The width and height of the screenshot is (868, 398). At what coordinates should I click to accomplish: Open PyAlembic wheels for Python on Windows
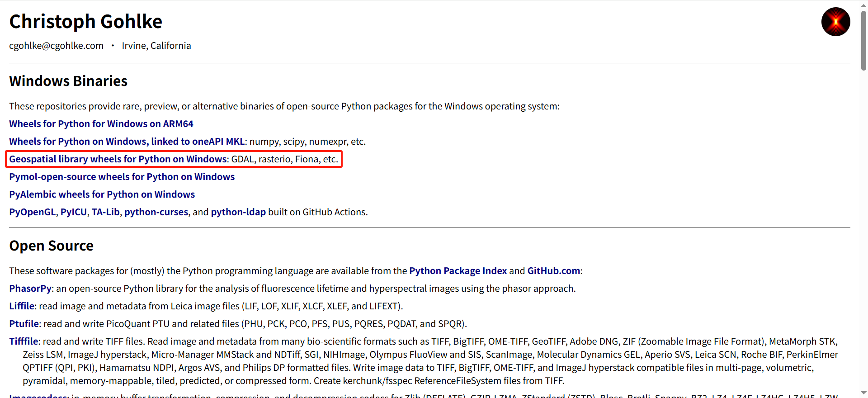[x=102, y=194]
